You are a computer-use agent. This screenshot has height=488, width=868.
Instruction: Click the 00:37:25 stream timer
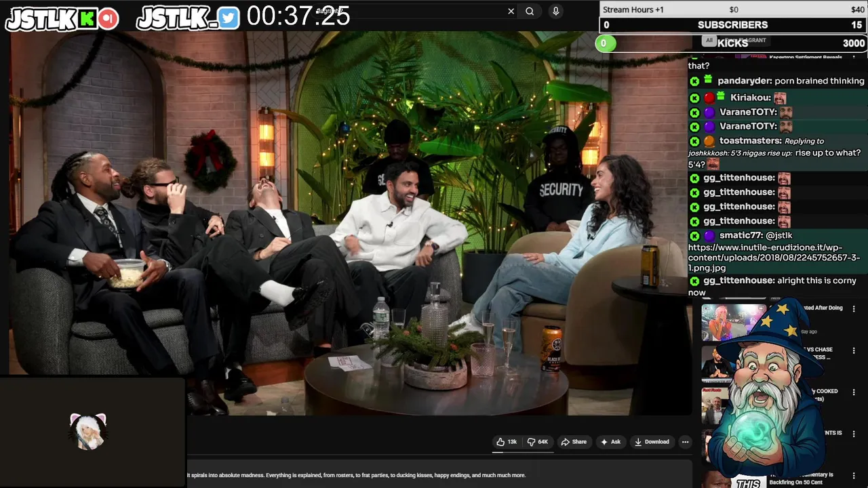click(298, 16)
